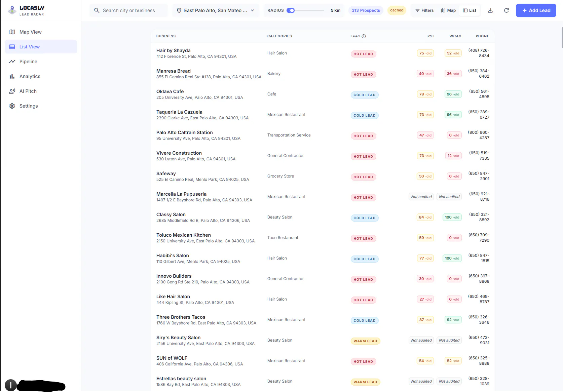Click inside the search city or business field
This screenshot has width=563, height=392.
click(129, 10)
